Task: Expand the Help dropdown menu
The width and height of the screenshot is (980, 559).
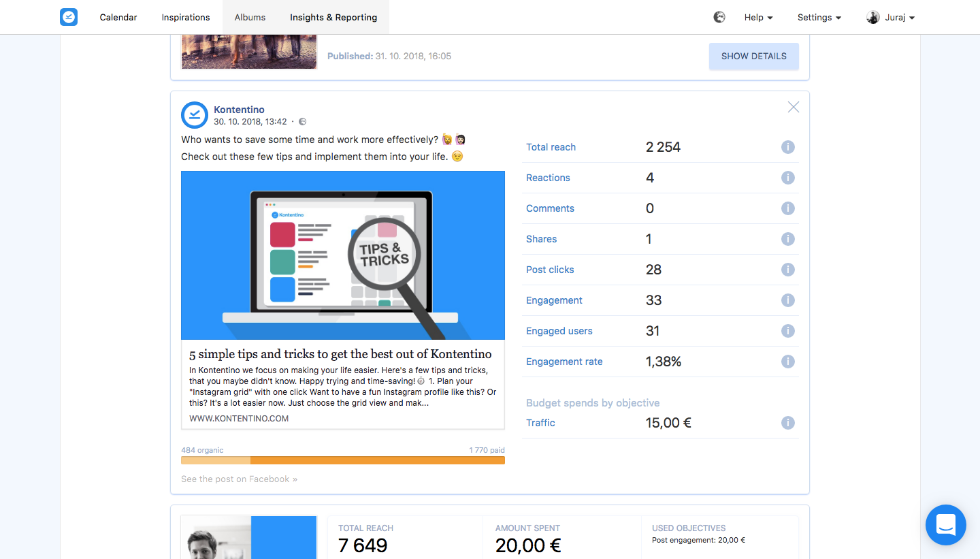Action: (x=759, y=17)
